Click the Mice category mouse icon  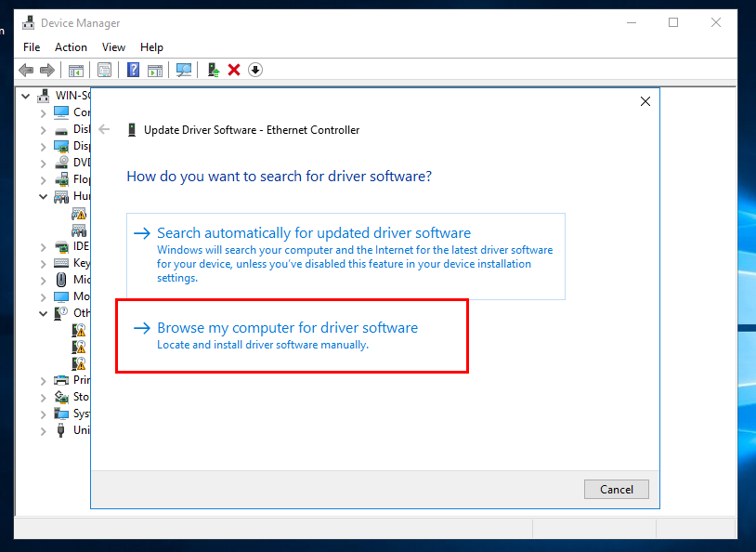[x=61, y=280]
